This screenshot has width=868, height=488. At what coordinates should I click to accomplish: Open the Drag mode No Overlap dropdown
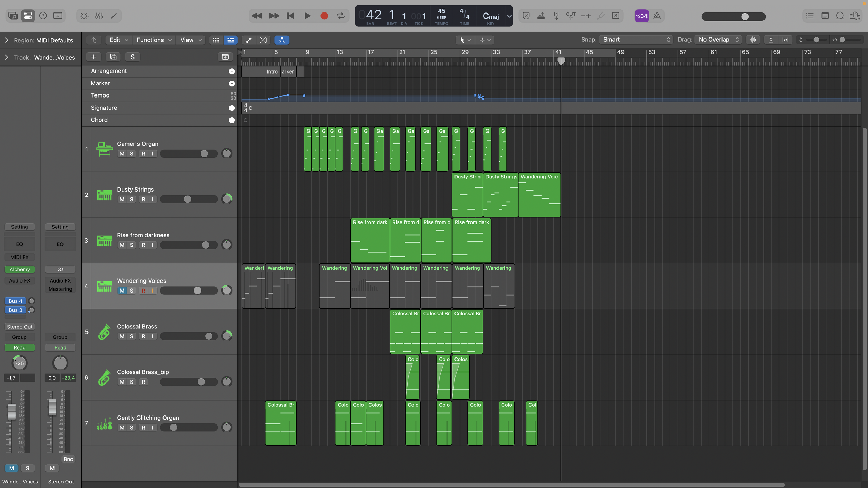tap(718, 40)
